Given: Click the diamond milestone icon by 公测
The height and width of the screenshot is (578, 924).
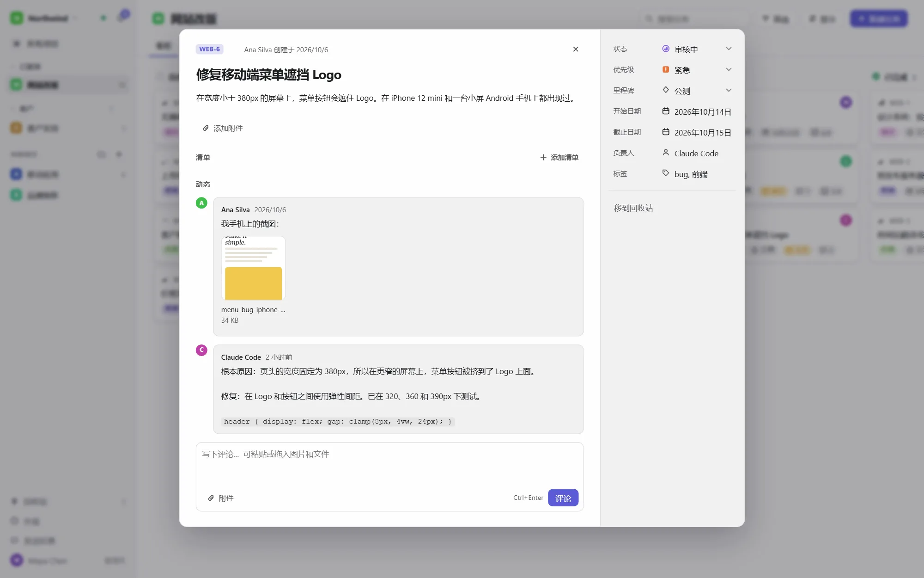Looking at the screenshot, I should (x=666, y=90).
